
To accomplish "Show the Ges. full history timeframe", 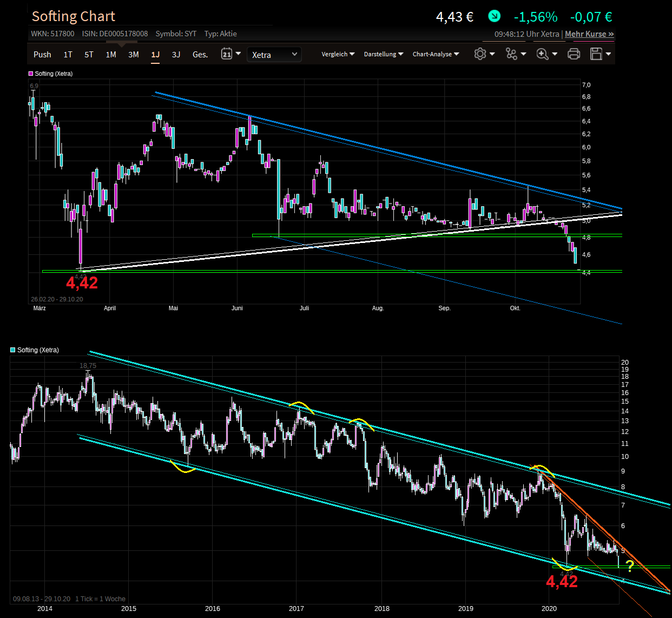I will [200, 54].
